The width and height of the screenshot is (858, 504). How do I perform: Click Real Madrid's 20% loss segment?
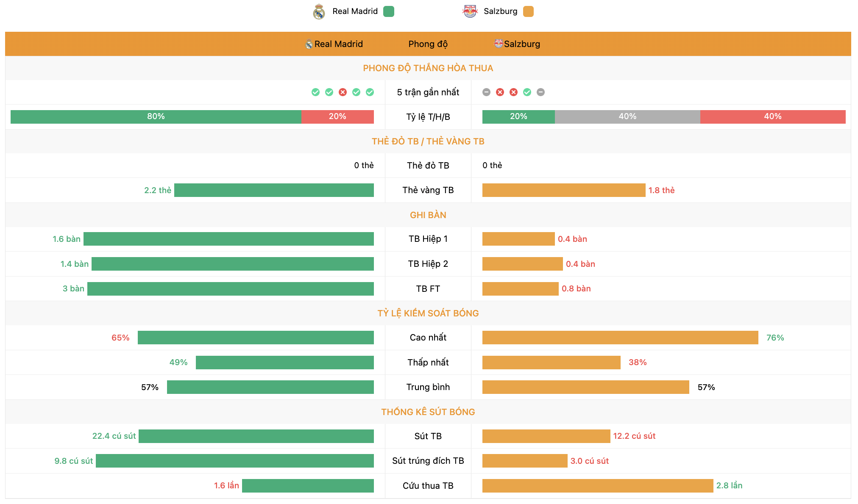point(337,117)
